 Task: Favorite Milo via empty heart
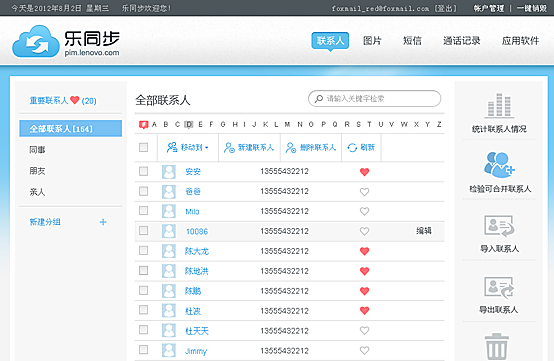point(365,211)
